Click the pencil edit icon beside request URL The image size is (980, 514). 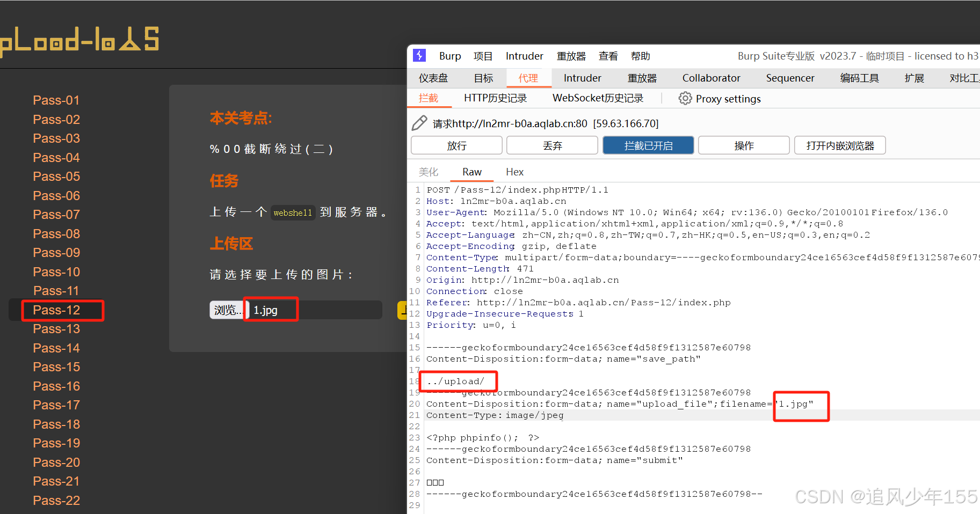point(419,123)
